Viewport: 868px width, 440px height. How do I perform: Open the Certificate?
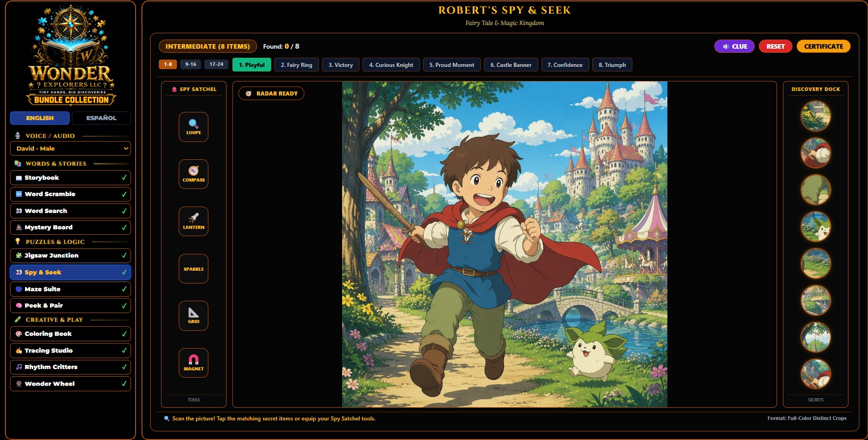[x=823, y=46]
